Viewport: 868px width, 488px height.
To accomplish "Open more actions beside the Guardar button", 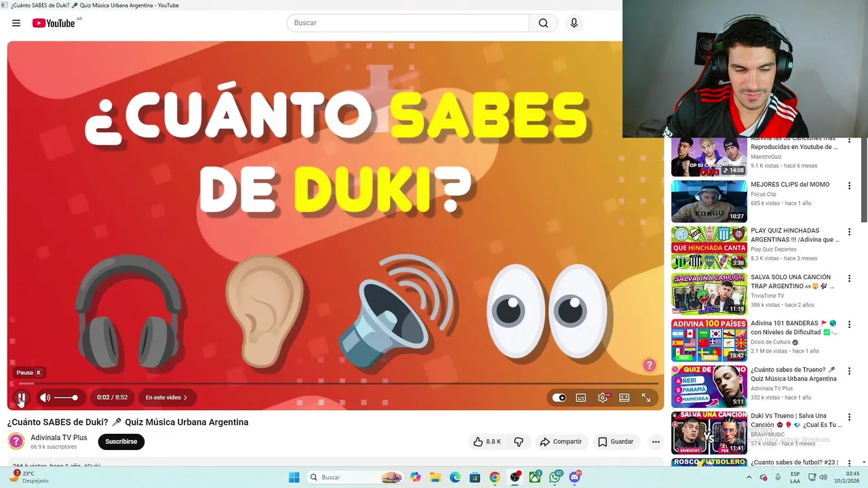I will point(655,442).
